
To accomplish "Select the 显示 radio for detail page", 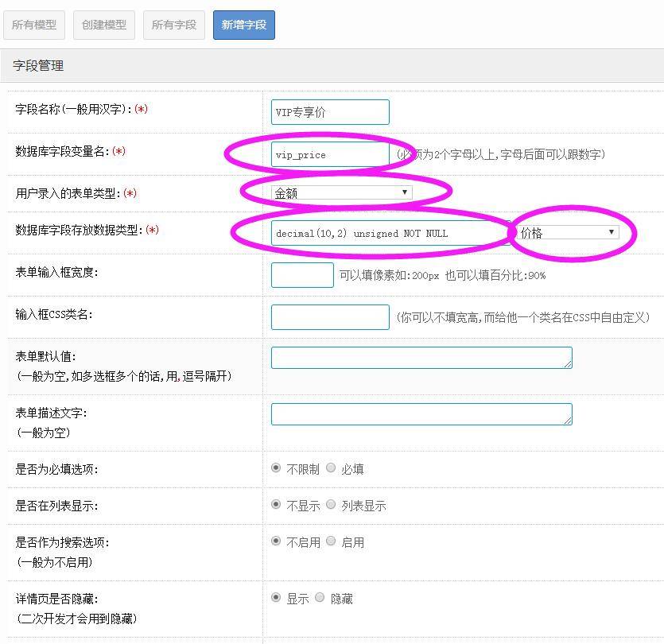I will coord(276,598).
